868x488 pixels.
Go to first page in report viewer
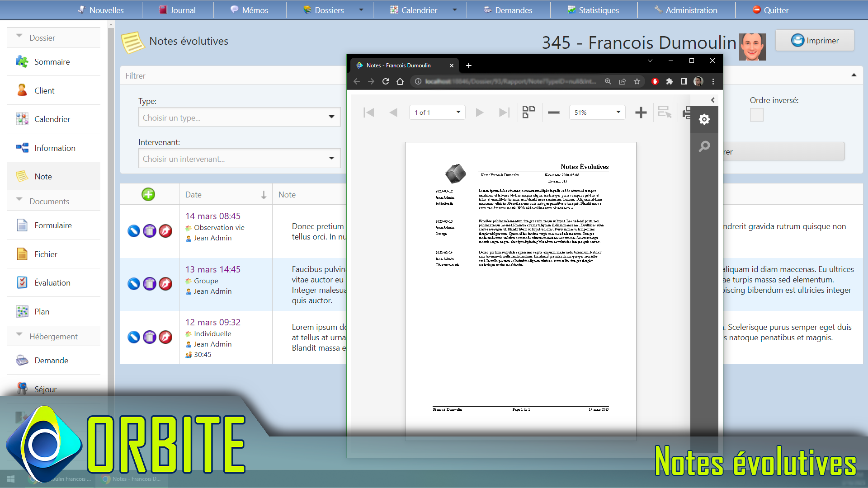369,113
